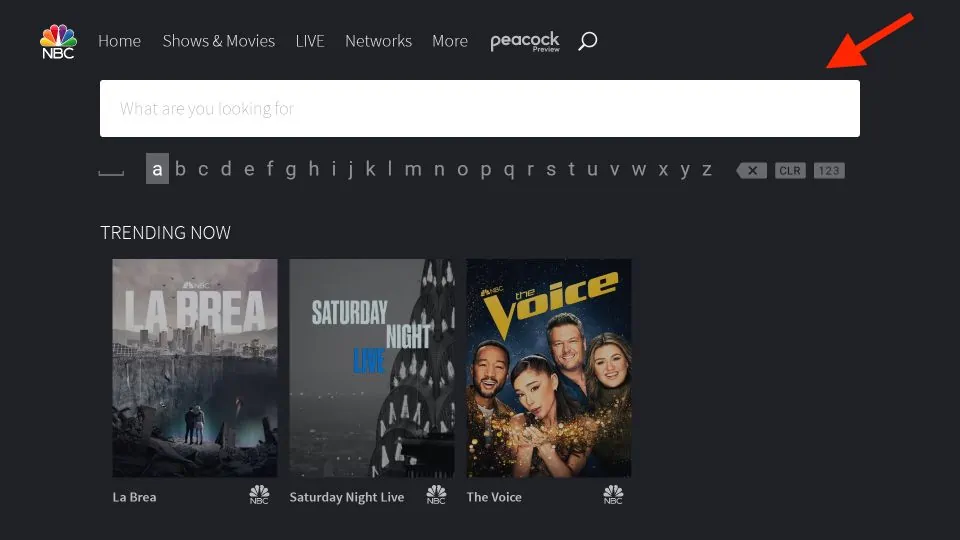The image size is (960, 540).
Task: Click the TRENDING NOW heading
Action: [x=165, y=233]
